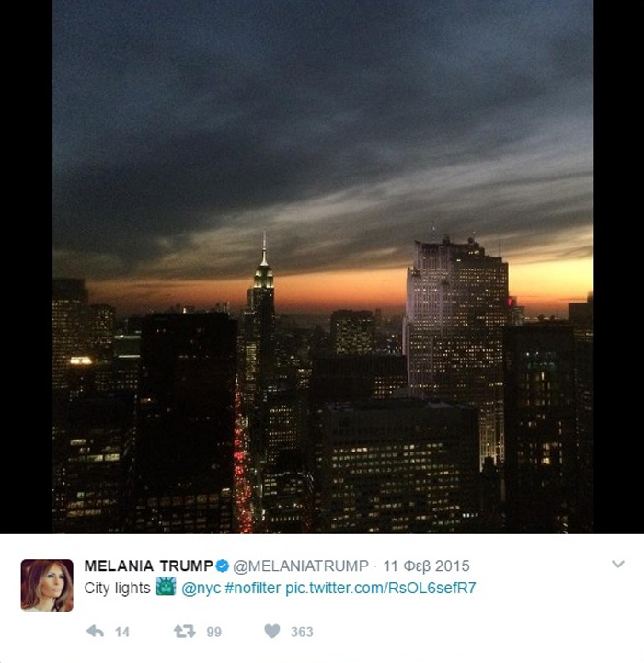Click the blue verified badge
Image resolution: width=644 pixels, height=663 pixels.
coord(222,566)
